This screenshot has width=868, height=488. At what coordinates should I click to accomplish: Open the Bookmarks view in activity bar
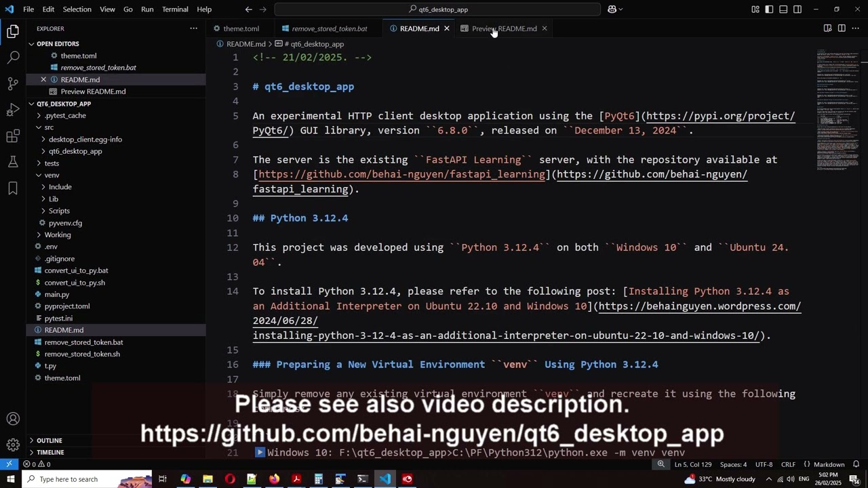point(13,188)
